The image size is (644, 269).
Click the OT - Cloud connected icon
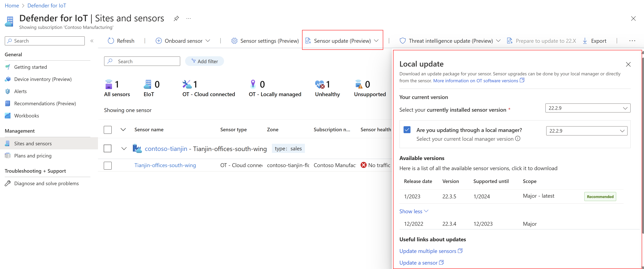(187, 84)
